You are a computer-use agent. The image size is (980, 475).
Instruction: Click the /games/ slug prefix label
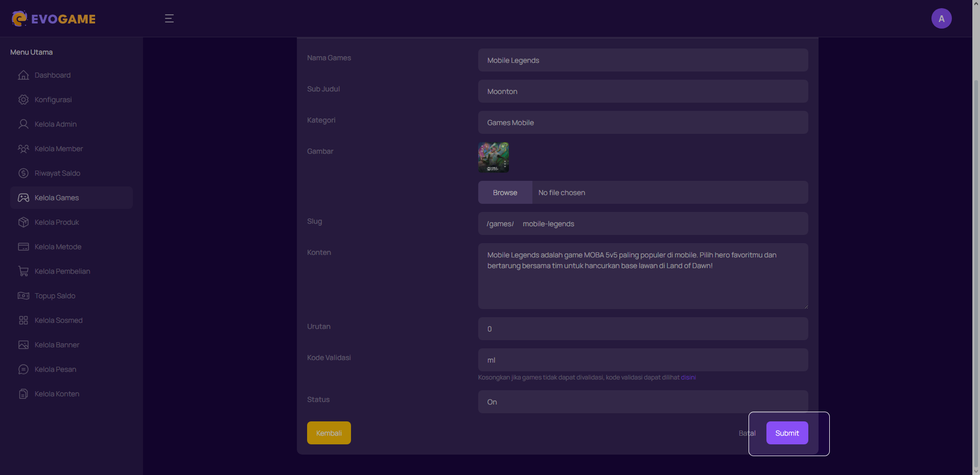pos(500,224)
